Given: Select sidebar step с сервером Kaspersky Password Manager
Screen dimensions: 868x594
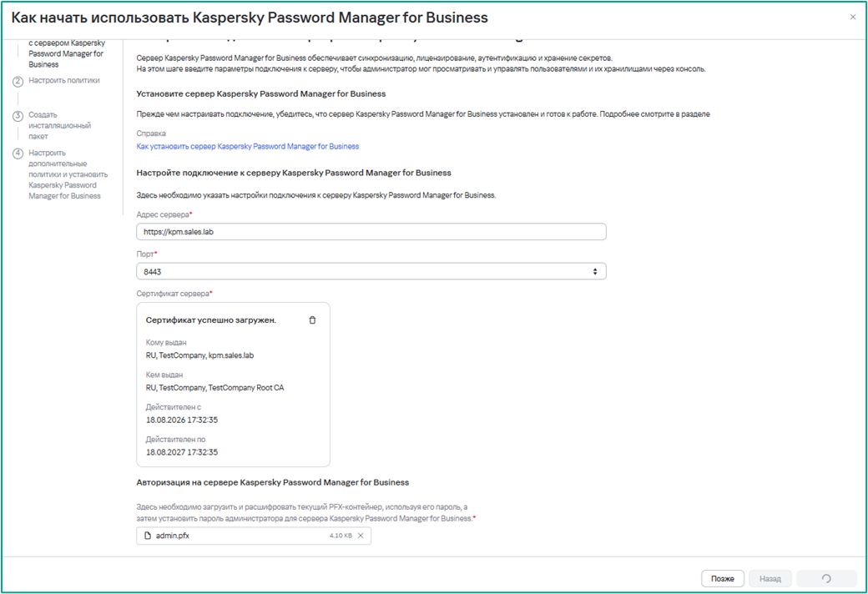Looking at the screenshot, I should (x=67, y=53).
